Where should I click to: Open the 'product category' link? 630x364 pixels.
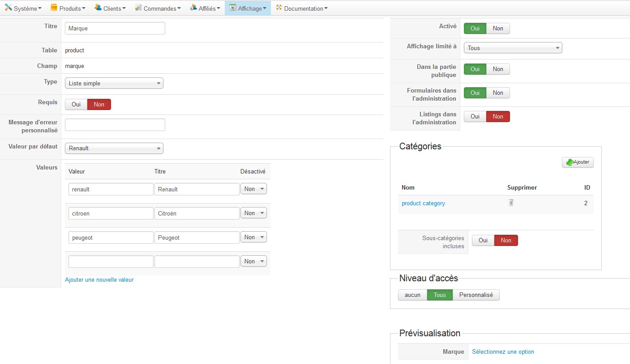pos(423,203)
